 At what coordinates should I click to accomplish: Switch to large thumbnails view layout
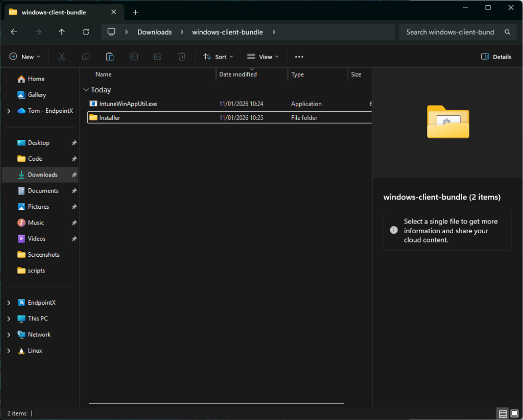pyautogui.click(x=514, y=413)
